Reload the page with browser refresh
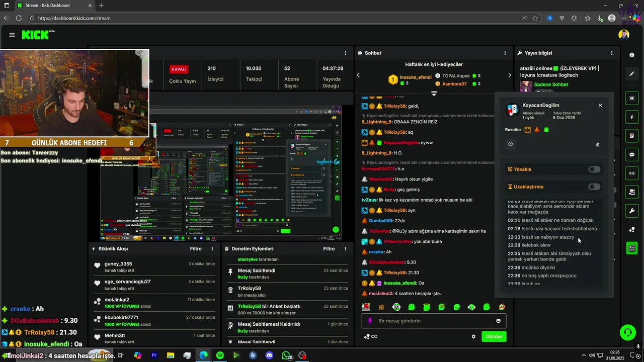Image resolution: width=644 pixels, height=362 pixels. 19,18
